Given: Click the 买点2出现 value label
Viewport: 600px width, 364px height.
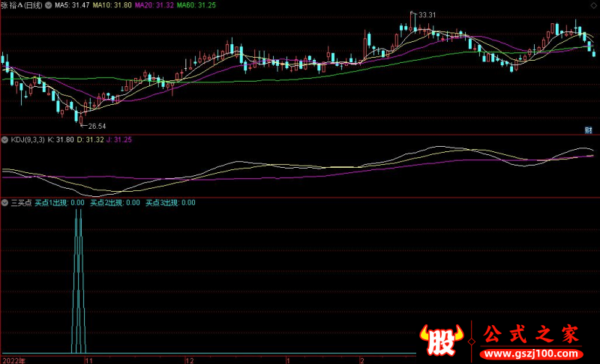Looking at the screenshot, I should [115, 202].
